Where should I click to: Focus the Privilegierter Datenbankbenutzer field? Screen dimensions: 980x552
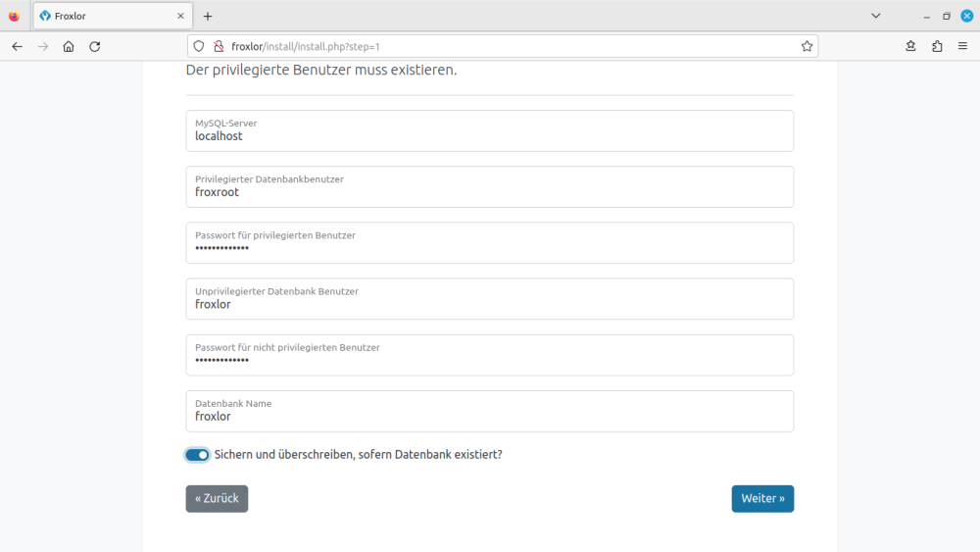[489, 187]
